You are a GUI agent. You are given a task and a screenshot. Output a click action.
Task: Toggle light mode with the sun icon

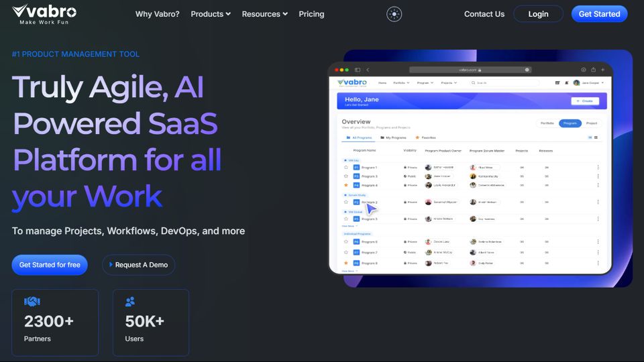[x=394, y=14]
